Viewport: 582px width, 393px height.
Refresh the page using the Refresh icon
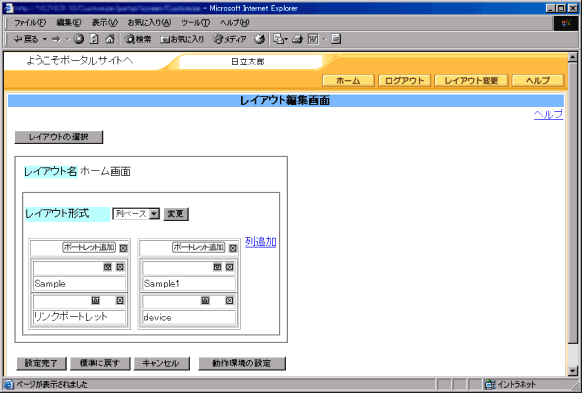(94, 39)
